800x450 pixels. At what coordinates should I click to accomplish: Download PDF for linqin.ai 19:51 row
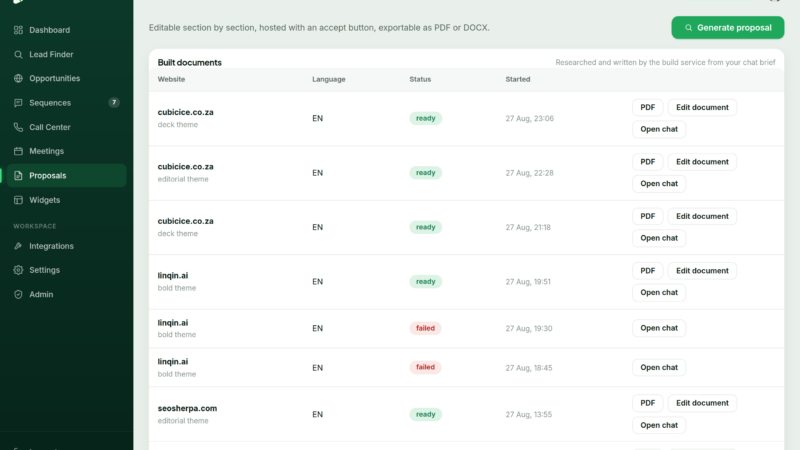click(x=647, y=271)
